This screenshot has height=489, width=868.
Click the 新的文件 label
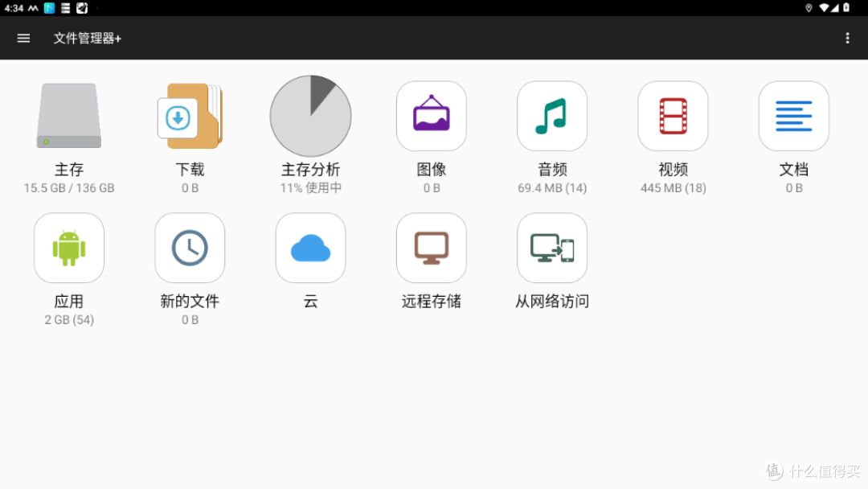coord(190,301)
